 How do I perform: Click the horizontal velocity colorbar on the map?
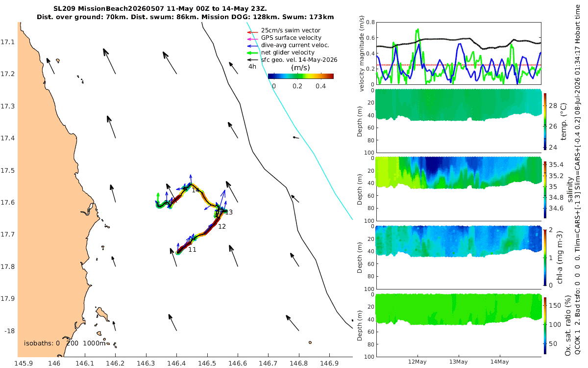click(300, 76)
